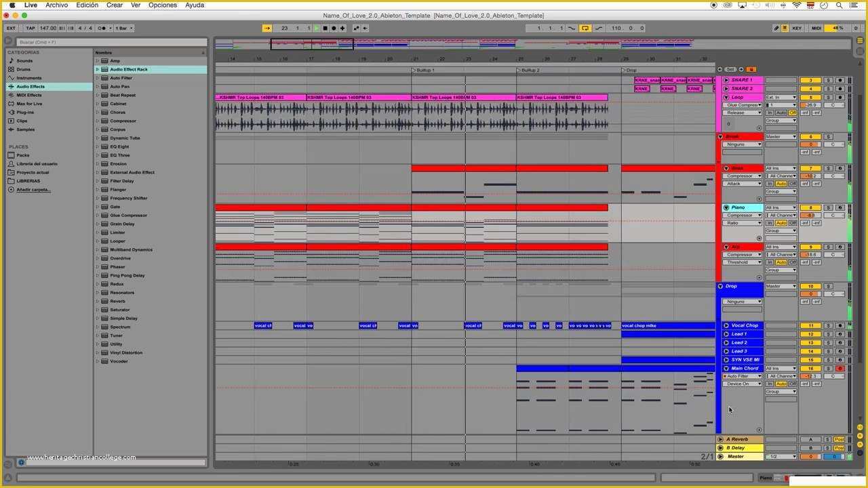Image resolution: width=868 pixels, height=488 pixels.
Task: Select MIDI Effects category in browser
Action: [x=29, y=95]
